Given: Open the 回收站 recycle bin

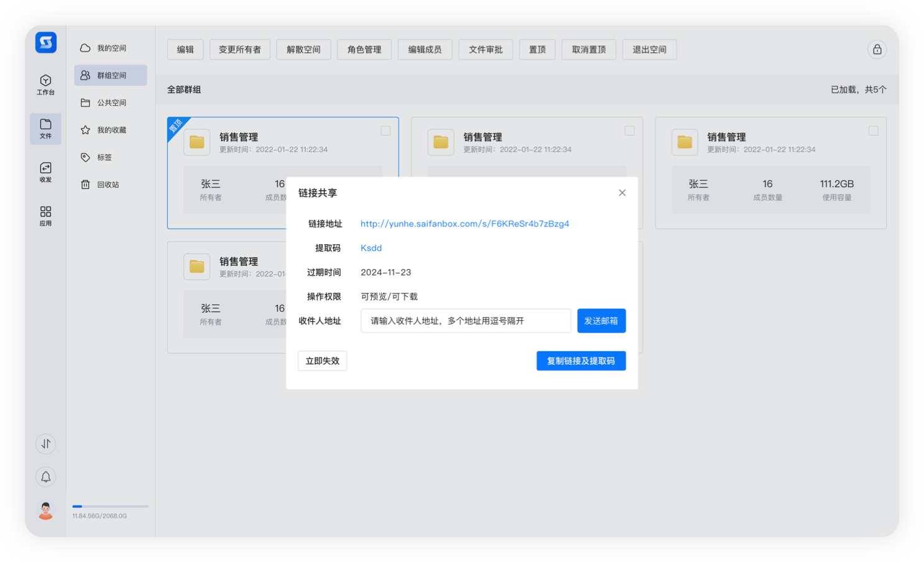Looking at the screenshot, I should click(111, 185).
